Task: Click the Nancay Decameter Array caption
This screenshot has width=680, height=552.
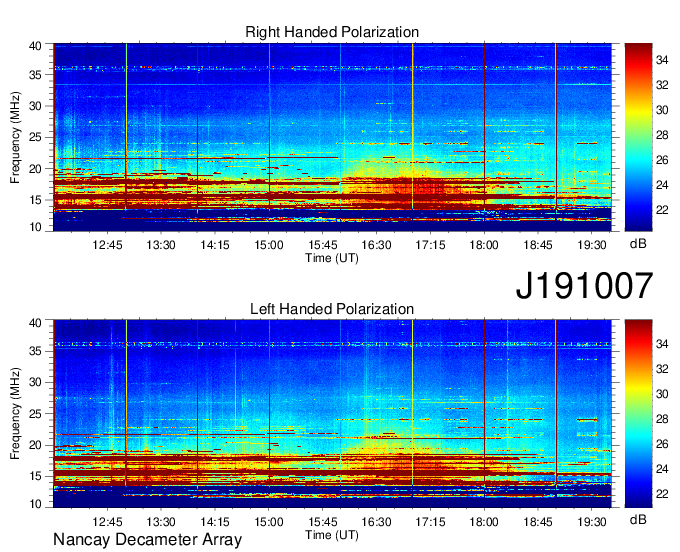Action: click(147, 540)
